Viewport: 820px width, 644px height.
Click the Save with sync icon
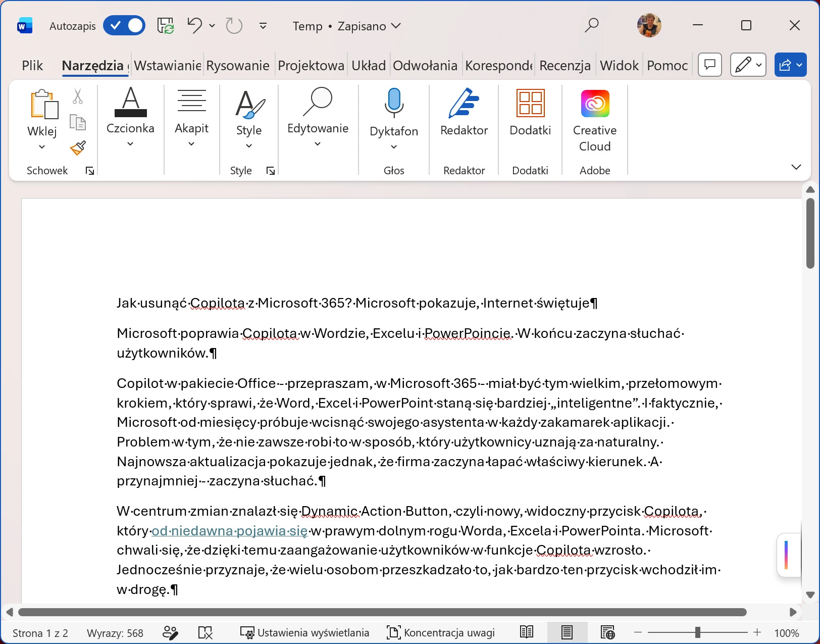pos(166,26)
